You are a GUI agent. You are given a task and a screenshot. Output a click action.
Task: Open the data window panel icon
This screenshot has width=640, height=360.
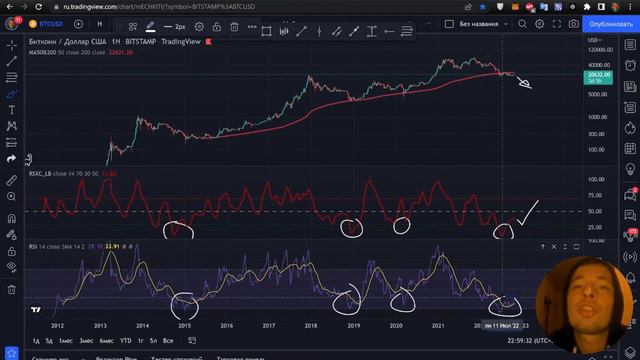click(630, 107)
